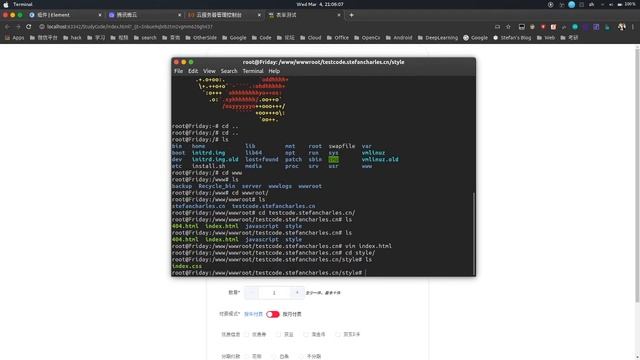This screenshot has height=360, width=640.
Task: Open the View menu in the terminal window
Action: click(209, 71)
